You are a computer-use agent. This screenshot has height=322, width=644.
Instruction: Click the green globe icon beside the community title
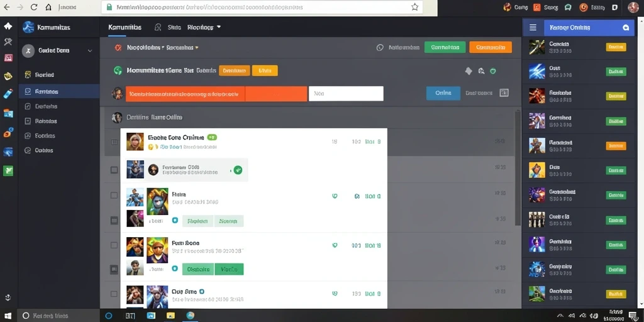point(118,70)
